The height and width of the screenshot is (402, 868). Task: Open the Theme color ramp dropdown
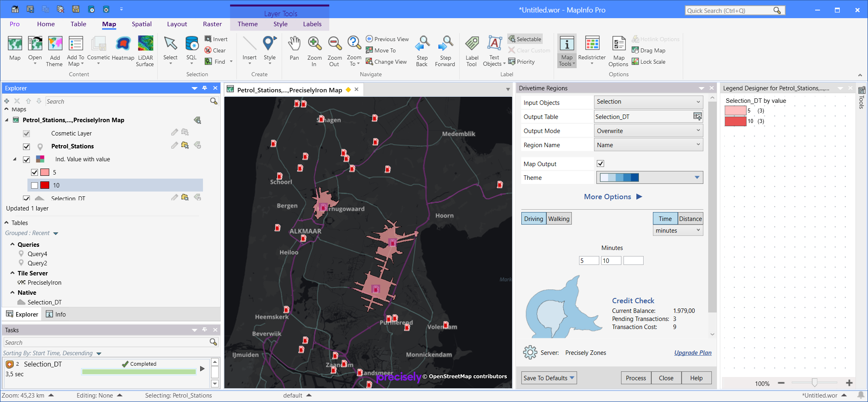[650, 177]
